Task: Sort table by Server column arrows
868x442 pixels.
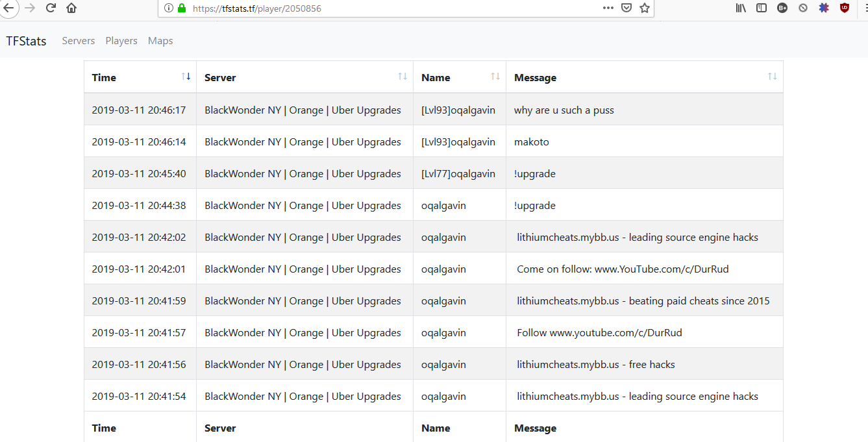Action: [x=403, y=77]
